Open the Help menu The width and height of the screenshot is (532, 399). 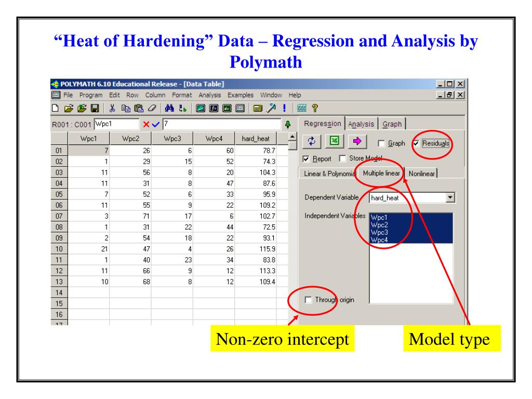[295, 95]
